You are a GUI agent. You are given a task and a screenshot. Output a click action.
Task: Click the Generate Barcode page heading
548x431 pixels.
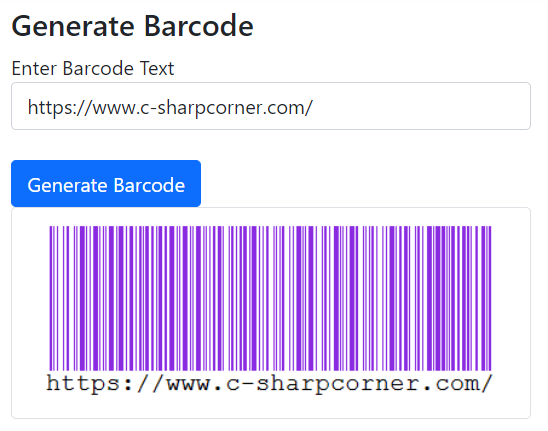132,26
